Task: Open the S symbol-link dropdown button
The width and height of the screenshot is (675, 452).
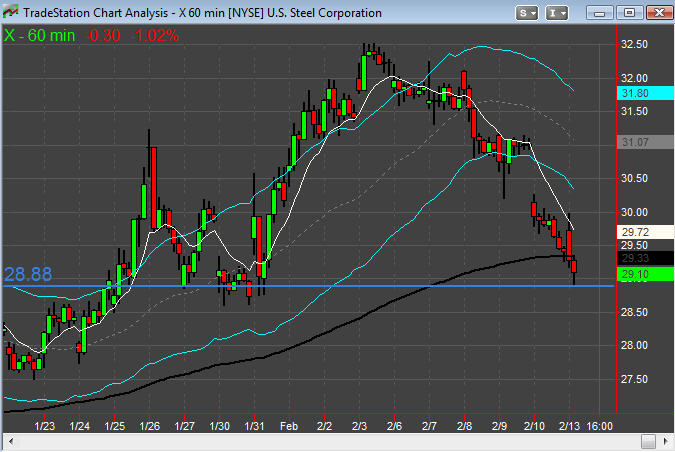Action: click(526, 13)
